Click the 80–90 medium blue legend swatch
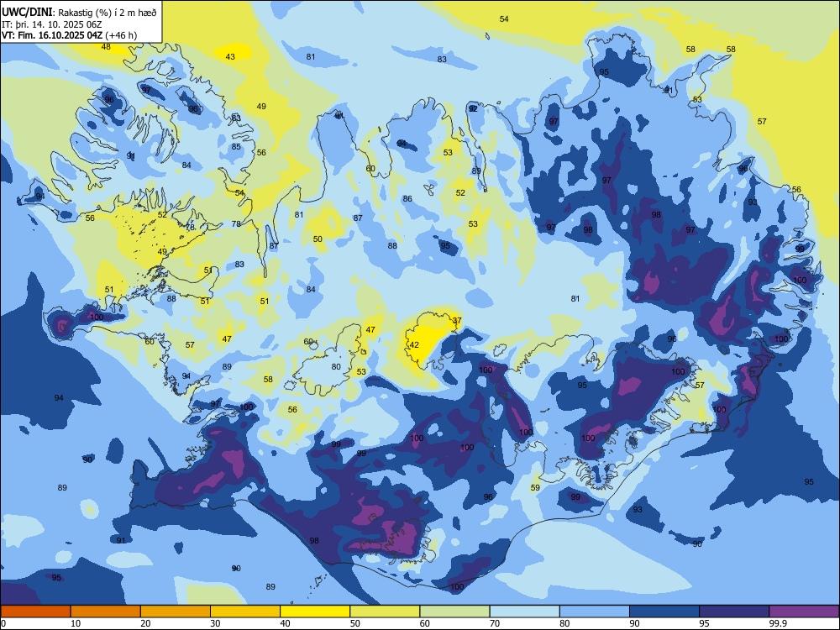Viewport: 840px width, 630px height. click(x=595, y=612)
